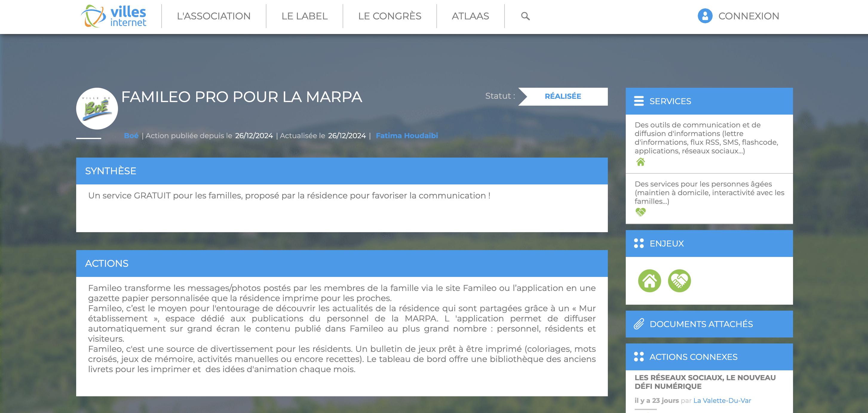Click the Enjeux four-dots icon
This screenshot has height=413, width=868.
click(639, 244)
